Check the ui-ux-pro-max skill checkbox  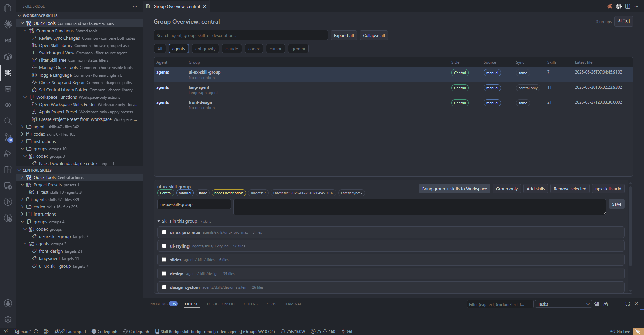[164, 232]
